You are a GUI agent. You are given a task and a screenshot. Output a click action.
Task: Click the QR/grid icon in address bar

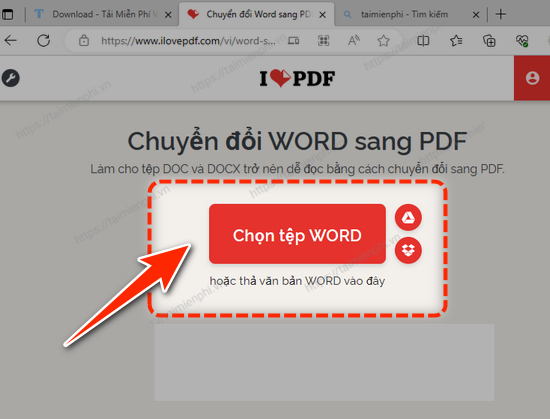point(323,41)
